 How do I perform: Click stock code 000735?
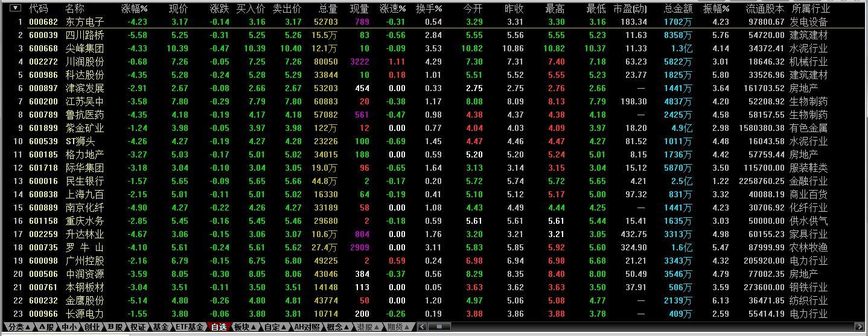click(x=43, y=247)
